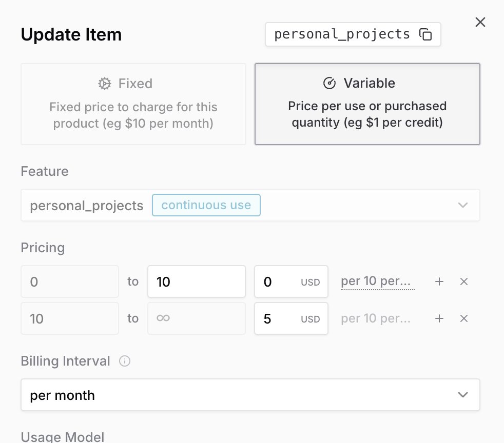504x443 pixels.
Task: Open the Billing Interval dropdown
Action: [x=250, y=395]
